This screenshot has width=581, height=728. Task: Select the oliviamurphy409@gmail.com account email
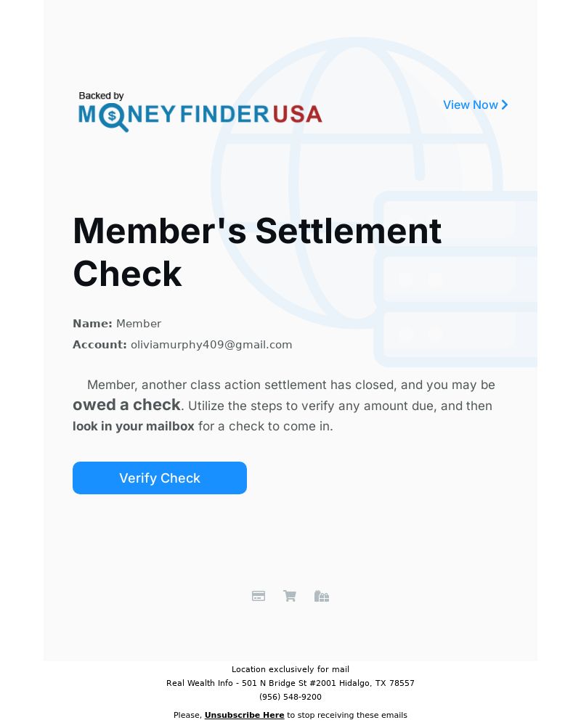pyautogui.click(x=211, y=345)
